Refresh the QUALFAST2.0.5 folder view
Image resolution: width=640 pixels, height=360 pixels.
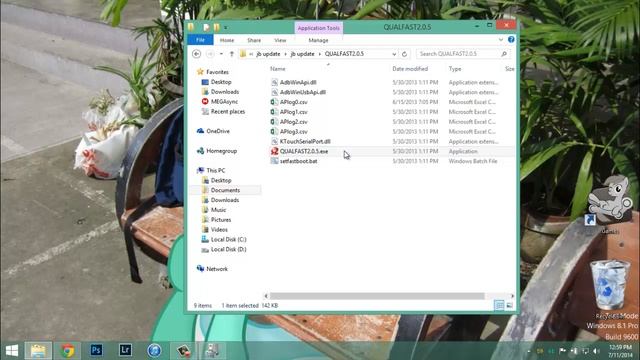click(x=404, y=54)
